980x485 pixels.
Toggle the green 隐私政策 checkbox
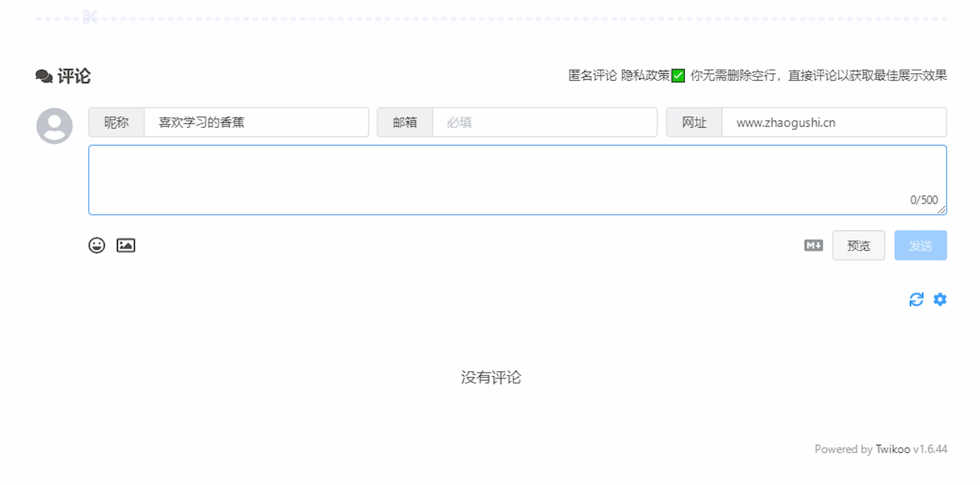[678, 75]
